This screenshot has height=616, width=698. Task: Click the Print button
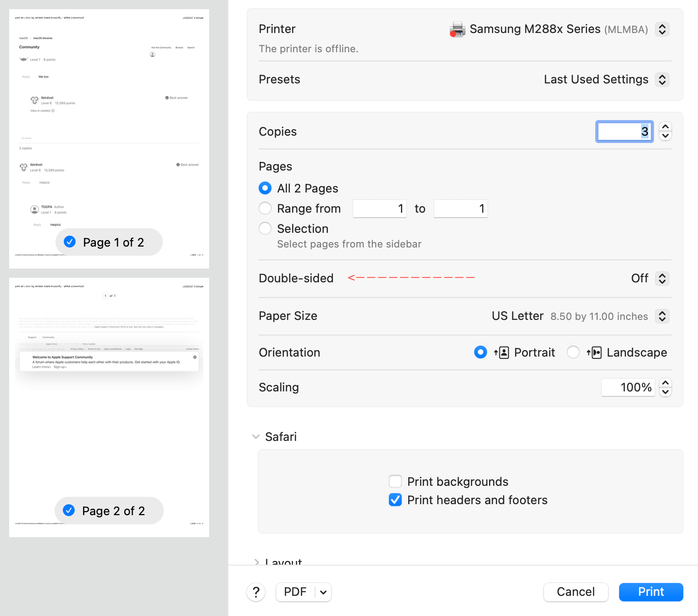[650, 592]
